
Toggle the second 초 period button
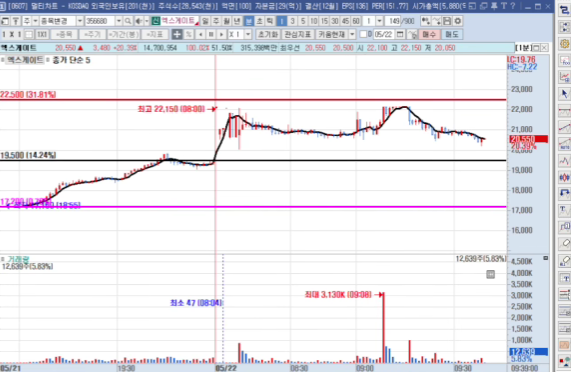(x=259, y=21)
